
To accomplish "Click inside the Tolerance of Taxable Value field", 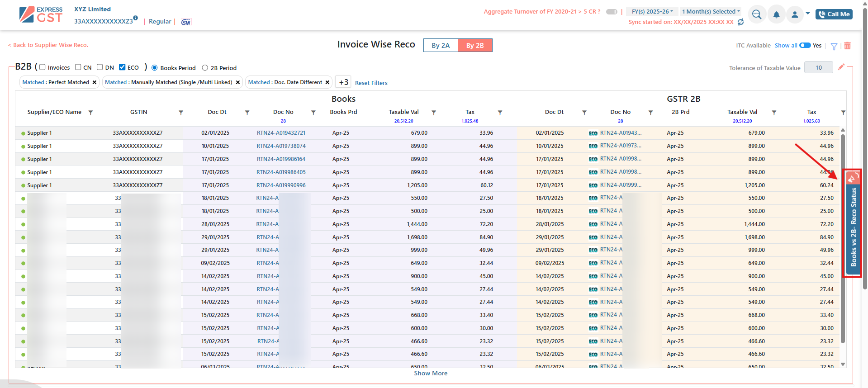I will click(x=818, y=68).
